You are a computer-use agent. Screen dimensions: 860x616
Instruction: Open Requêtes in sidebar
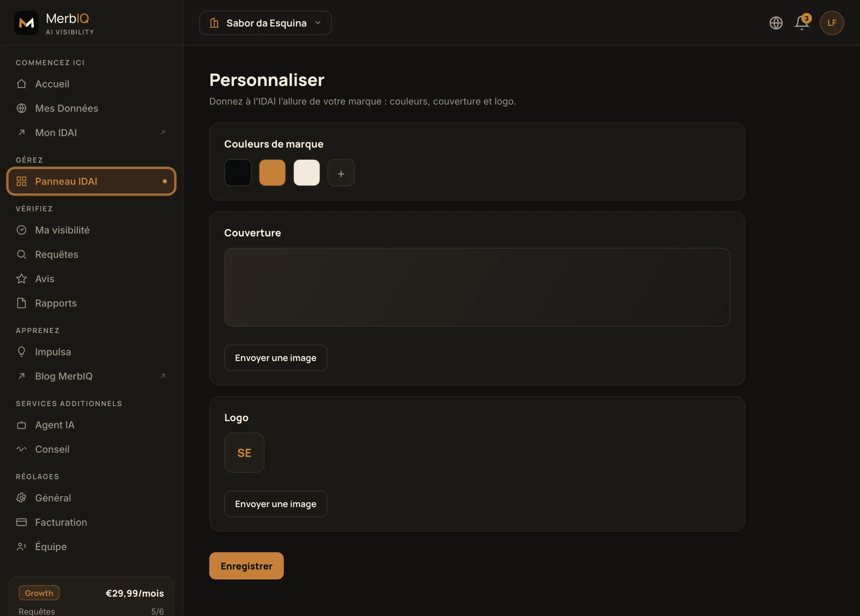[91, 254]
